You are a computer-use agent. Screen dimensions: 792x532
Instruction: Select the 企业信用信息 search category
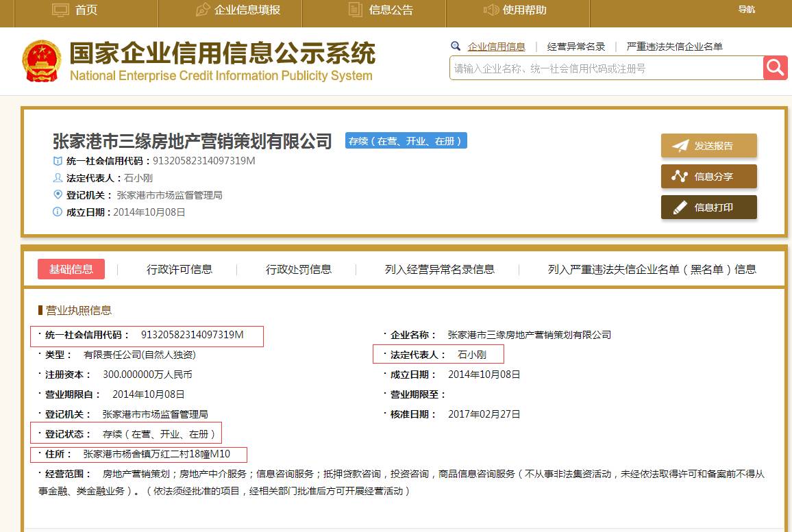tap(496, 47)
